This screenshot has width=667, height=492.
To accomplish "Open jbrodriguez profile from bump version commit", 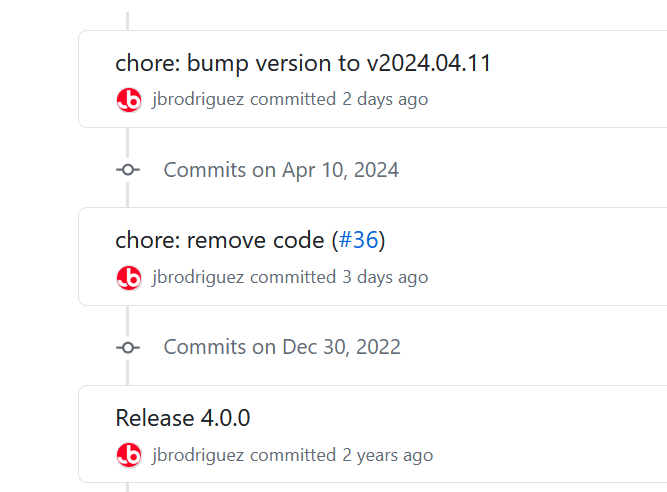I will tap(198, 100).
